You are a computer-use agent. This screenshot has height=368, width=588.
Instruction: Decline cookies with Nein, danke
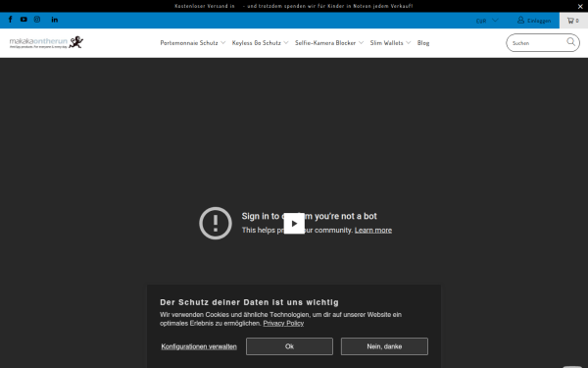[x=384, y=346]
